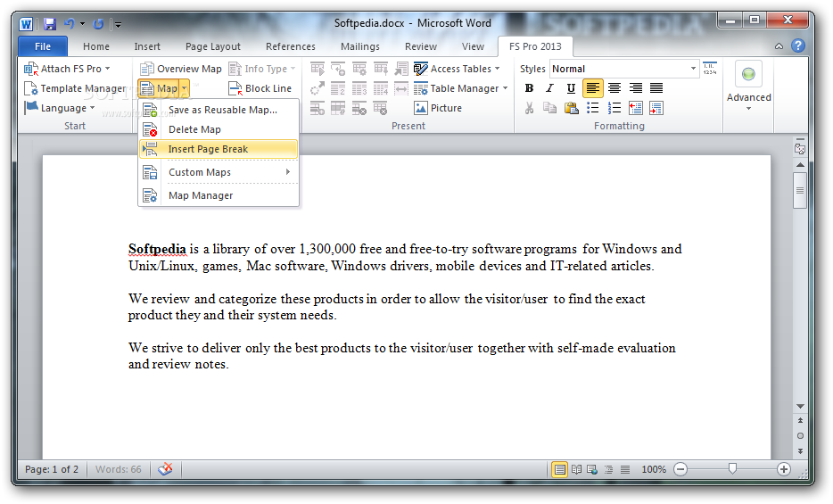Switch to Web Layout view
The height and width of the screenshot is (504, 833).
point(592,469)
